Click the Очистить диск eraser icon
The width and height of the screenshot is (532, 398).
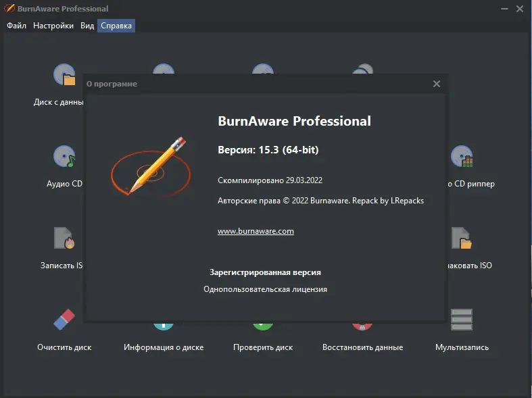tap(64, 320)
